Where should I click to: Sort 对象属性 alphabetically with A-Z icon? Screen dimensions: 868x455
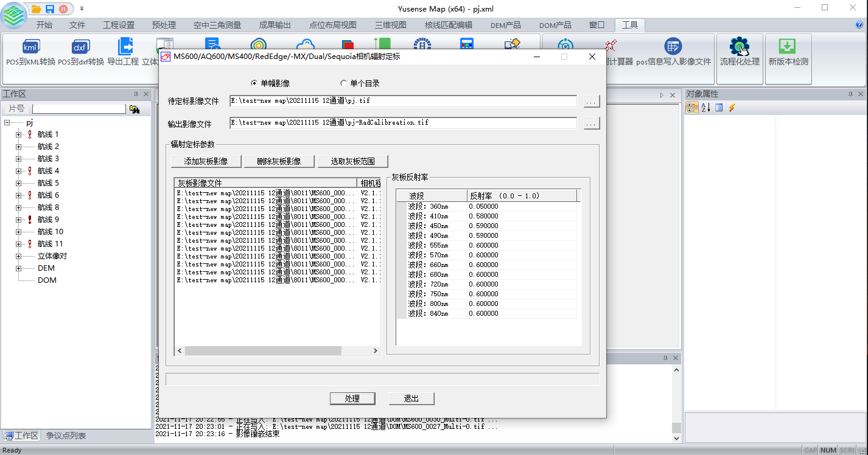point(706,108)
